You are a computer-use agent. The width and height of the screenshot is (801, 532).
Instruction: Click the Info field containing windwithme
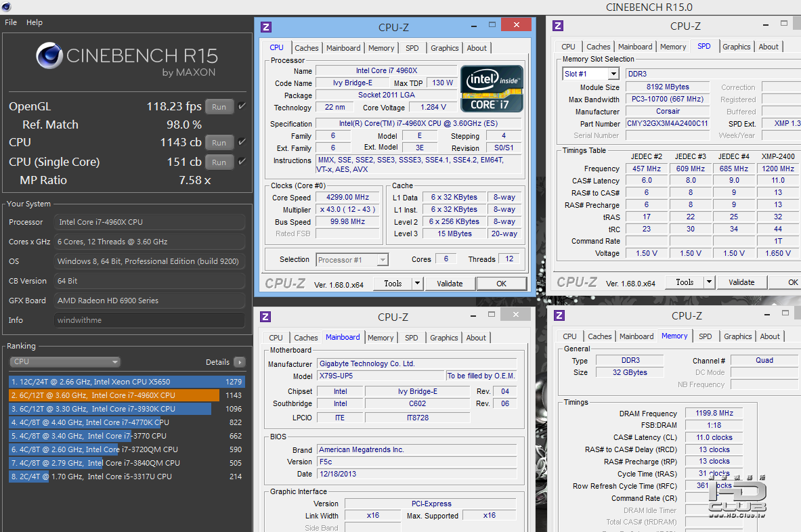pos(149,320)
